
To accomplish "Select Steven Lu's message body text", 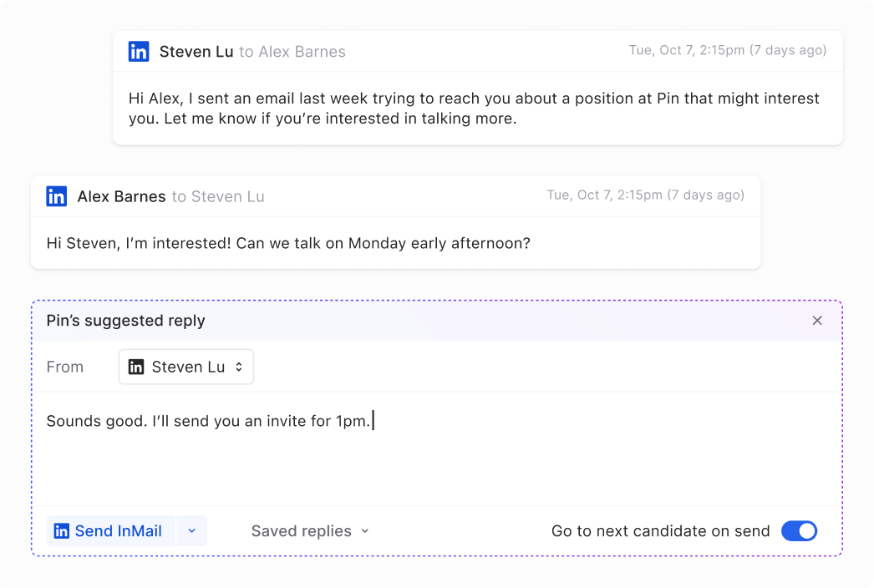I will pos(474,109).
